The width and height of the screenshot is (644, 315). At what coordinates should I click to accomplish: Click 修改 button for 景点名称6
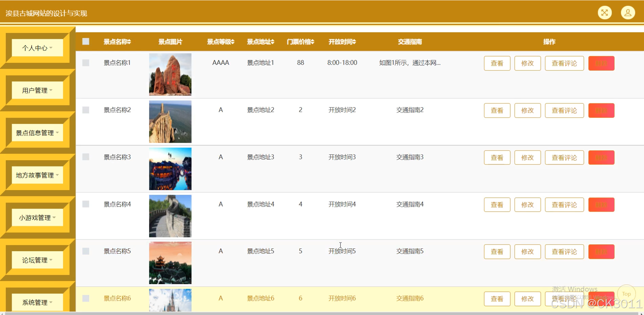click(x=527, y=299)
